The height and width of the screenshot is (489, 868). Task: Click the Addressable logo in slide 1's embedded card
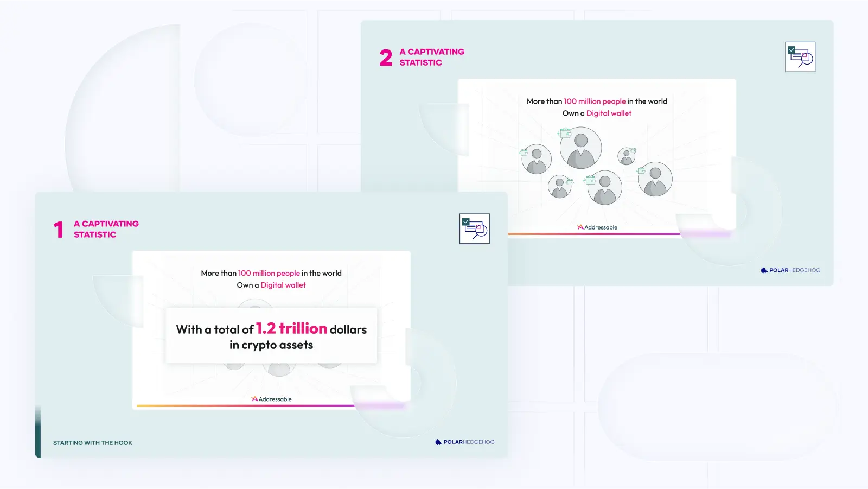tap(272, 399)
